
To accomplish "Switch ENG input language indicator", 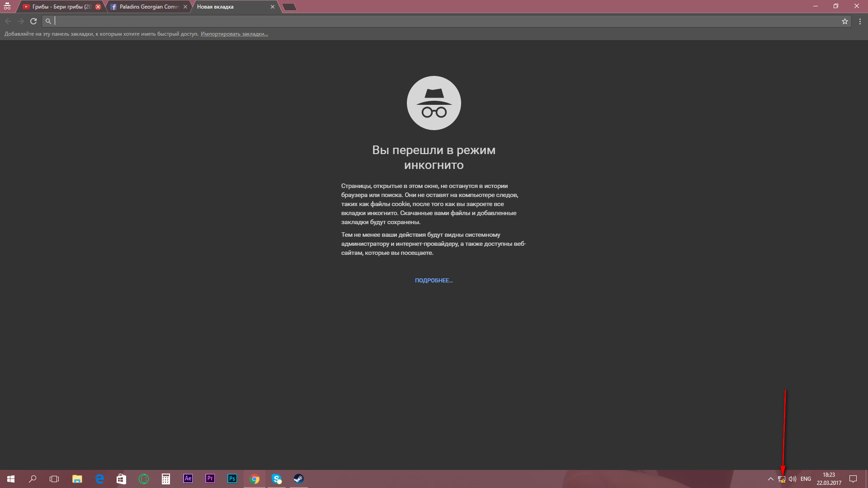I will (806, 479).
